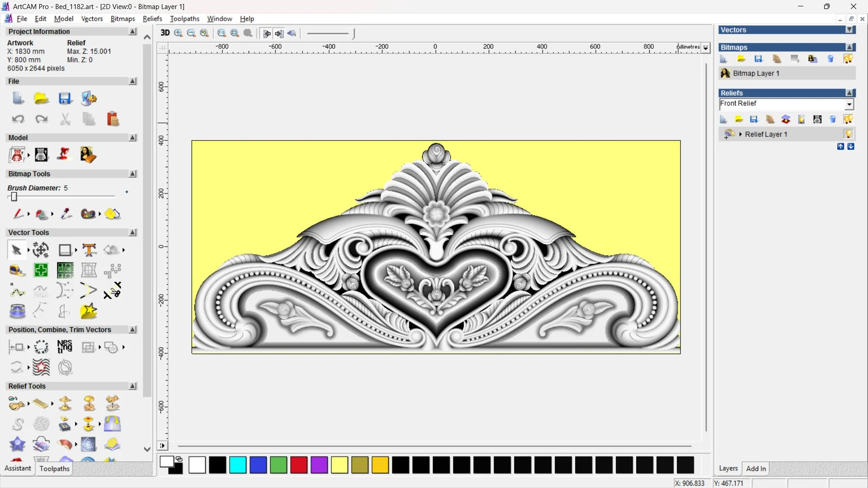The width and height of the screenshot is (868, 488).
Task: Select Bitmap Layer 1 in Bitmaps list
Action: point(756,73)
